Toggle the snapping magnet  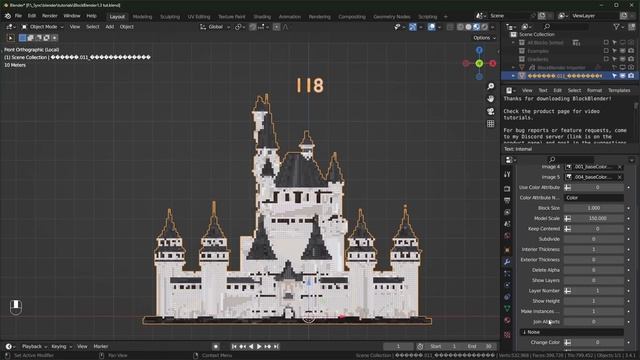pyautogui.click(x=253, y=27)
